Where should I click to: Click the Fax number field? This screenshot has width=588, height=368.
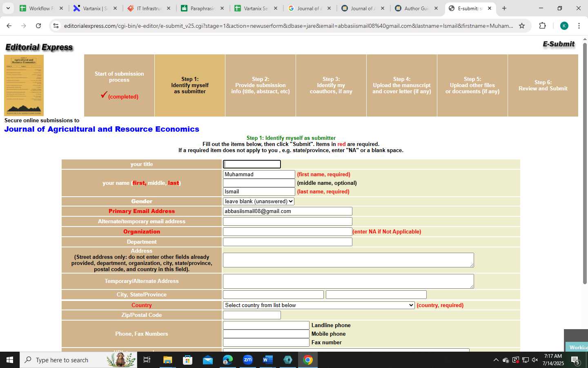coord(266,342)
